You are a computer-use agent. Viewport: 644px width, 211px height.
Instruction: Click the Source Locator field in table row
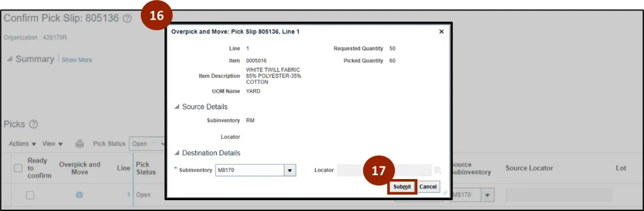pos(559,195)
